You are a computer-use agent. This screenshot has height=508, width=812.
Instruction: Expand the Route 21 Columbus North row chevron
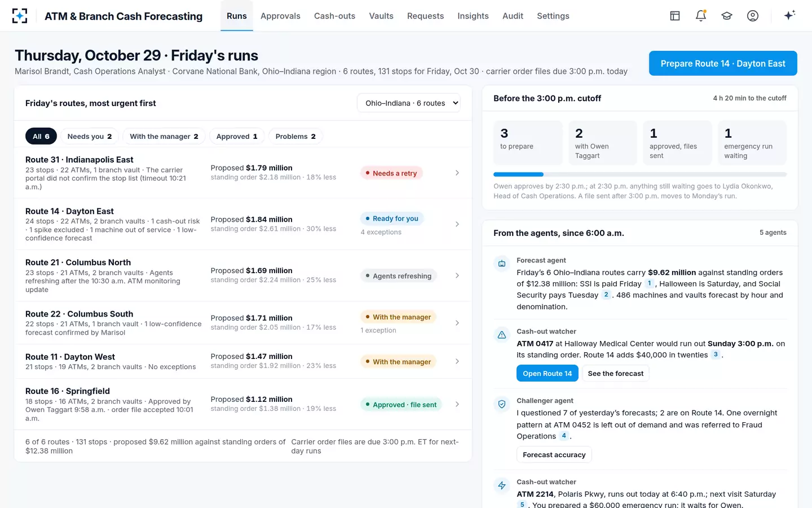coord(457,275)
